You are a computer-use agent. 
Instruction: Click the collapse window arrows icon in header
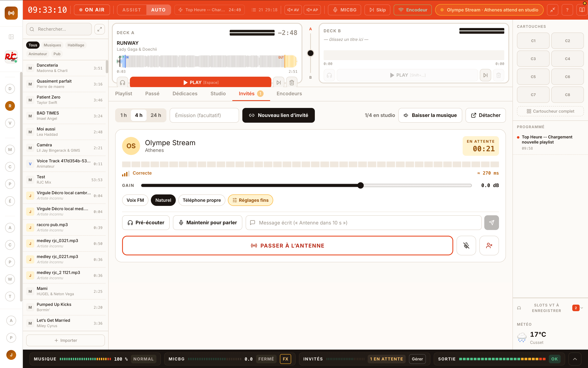553,10
